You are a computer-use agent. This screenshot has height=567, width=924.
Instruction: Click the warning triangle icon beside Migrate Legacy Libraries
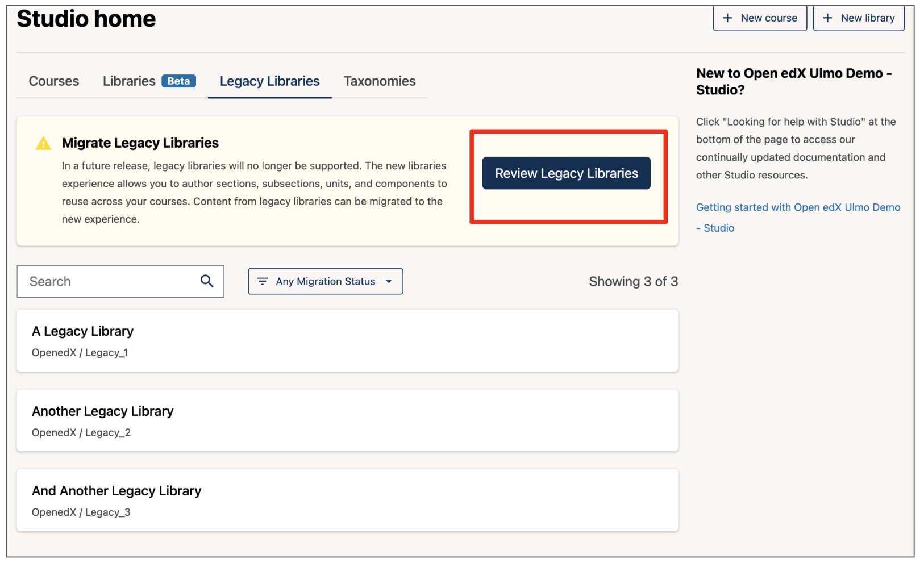(43, 143)
